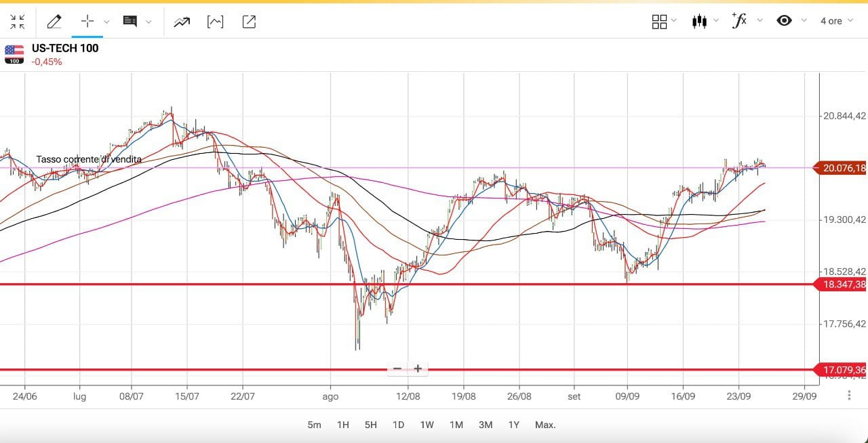Image resolution: width=868 pixels, height=443 pixels.
Task: Select the 1H range button
Action: click(x=342, y=425)
